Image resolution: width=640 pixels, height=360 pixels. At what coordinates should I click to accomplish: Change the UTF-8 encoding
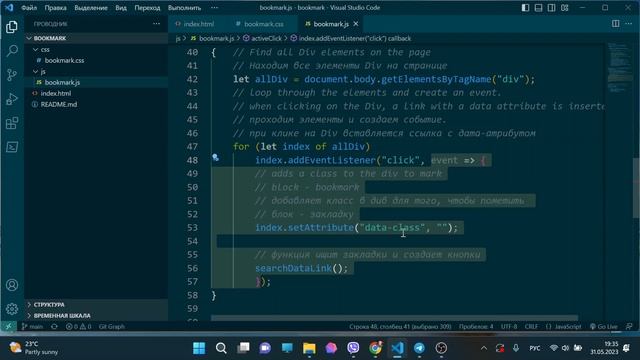pyautogui.click(x=509, y=327)
